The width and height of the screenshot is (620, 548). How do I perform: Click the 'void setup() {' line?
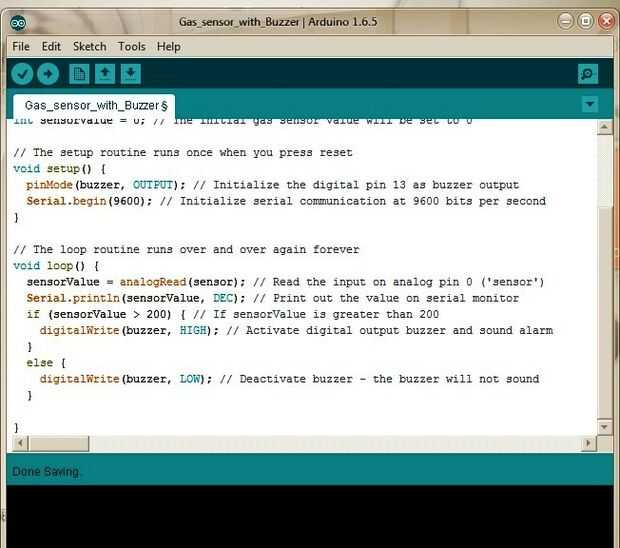coord(59,169)
